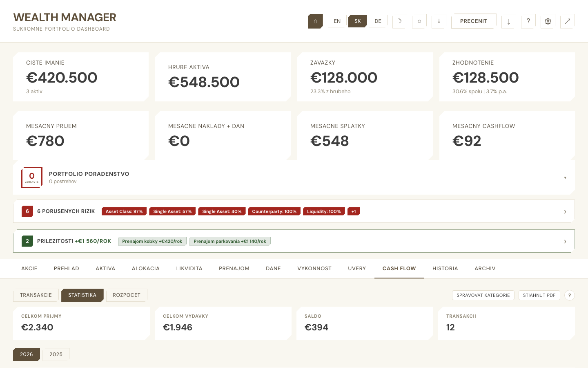Select the 2025 year filter
588x368 pixels.
(x=56, y=354)
